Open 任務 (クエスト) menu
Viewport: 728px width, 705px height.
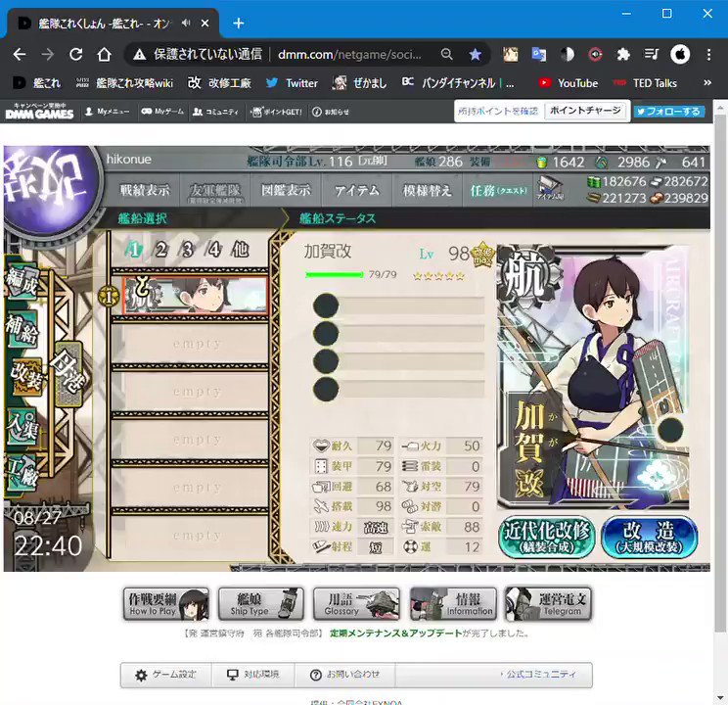(498, 190)
